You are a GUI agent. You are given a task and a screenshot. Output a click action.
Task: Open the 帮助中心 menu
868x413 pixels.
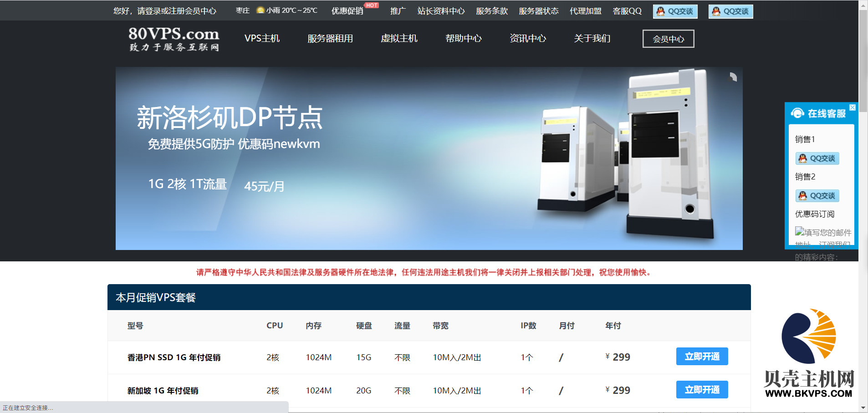click(x=464, y=39)
